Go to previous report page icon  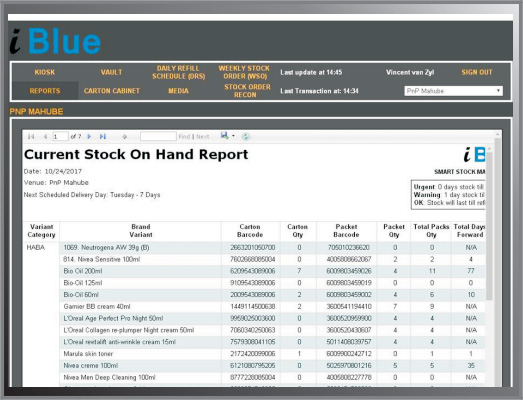[x=45, y=136]
